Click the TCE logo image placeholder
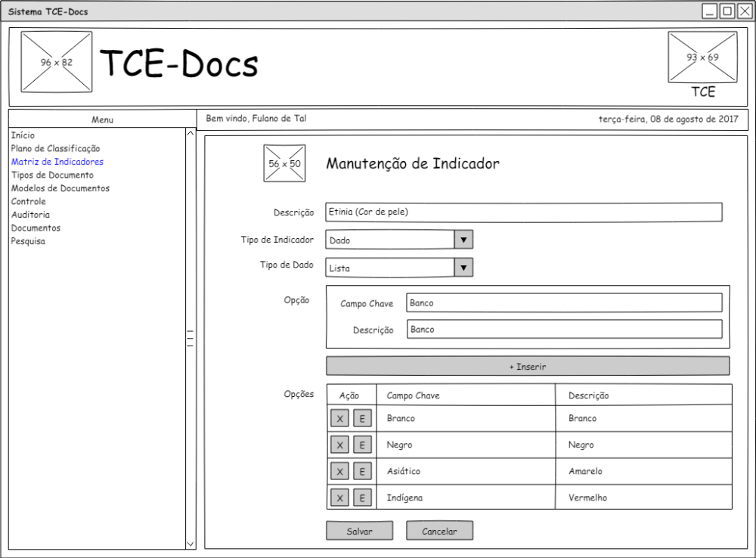Viewport: 756px width, 558px height. point(702,57)
